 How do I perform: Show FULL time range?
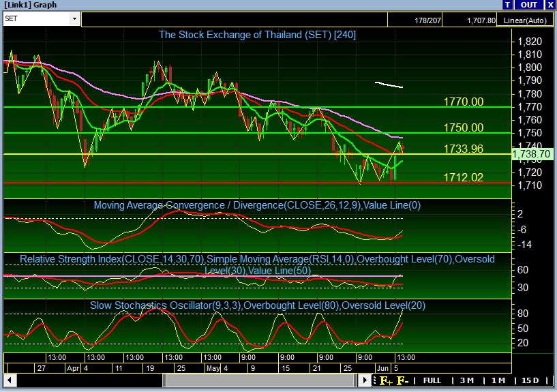pyautogui.click(x=432, y=380)
